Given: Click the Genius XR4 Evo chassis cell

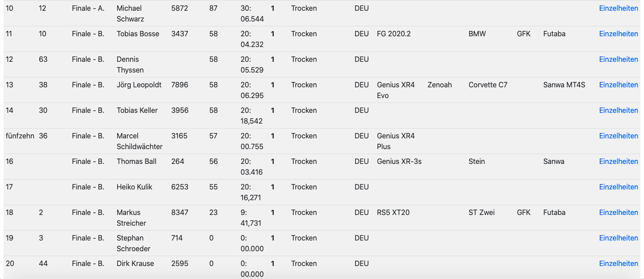Looking at the screenshot, I should coord(396,90).
